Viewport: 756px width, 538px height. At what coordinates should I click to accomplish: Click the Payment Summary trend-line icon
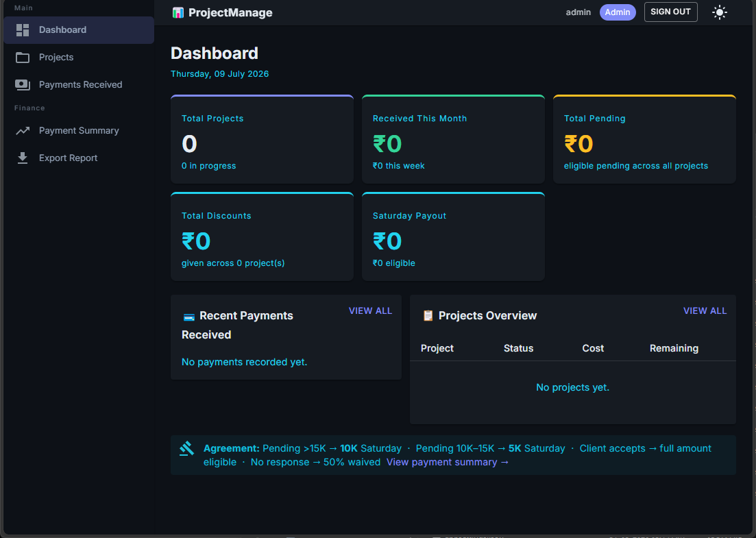(23, 131)
